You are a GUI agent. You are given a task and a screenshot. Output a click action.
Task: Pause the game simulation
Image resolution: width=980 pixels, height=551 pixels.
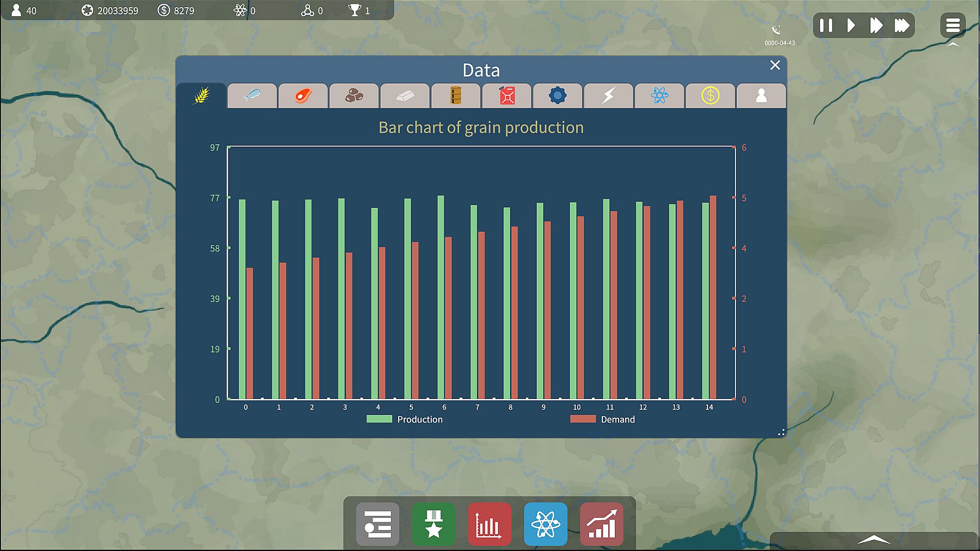[826, 26]
